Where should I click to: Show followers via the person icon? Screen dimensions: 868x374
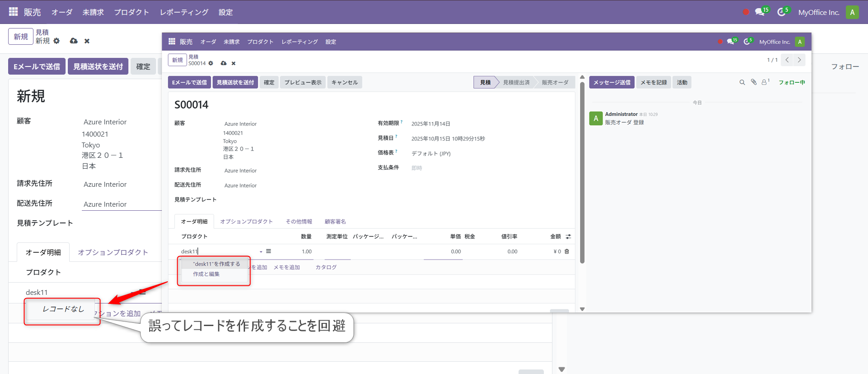coord(765,82)
